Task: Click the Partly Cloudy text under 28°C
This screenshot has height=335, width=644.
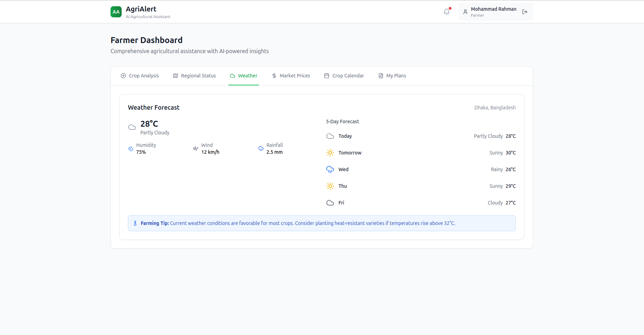Action: click(x=155, y=133)
